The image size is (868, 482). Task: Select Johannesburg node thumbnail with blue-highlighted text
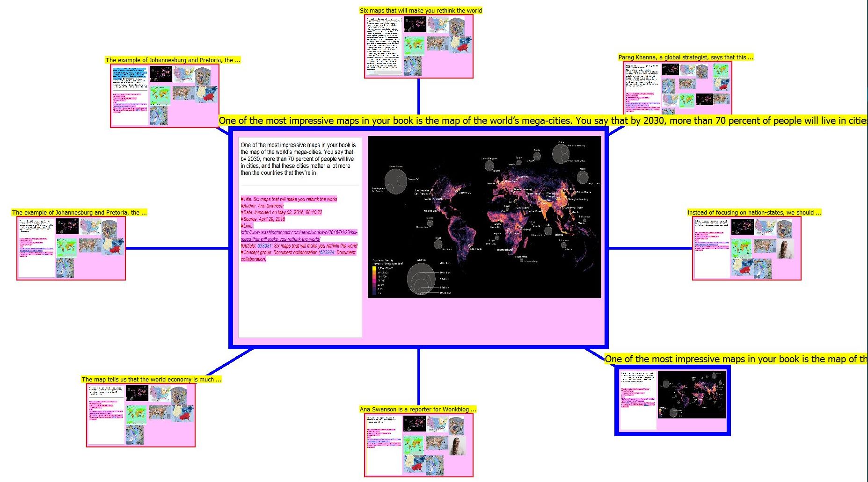click(164, 95)
